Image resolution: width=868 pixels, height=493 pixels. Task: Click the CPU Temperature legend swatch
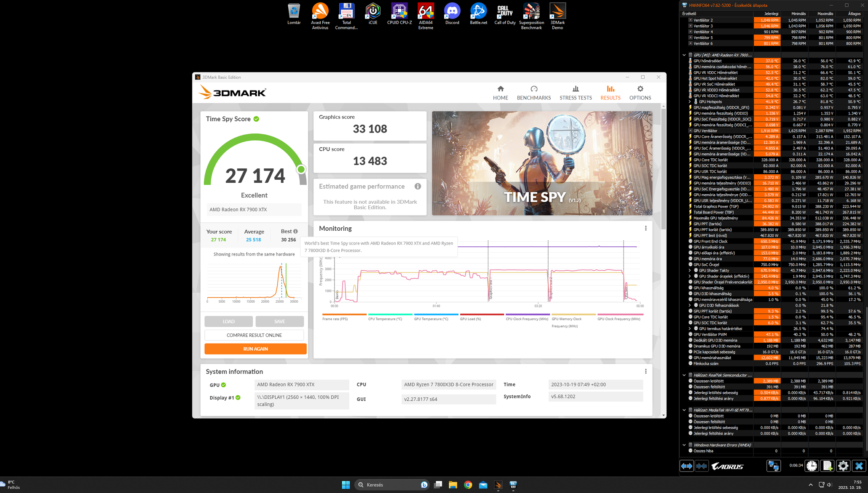pyautogui.click(x=390, y=314)
